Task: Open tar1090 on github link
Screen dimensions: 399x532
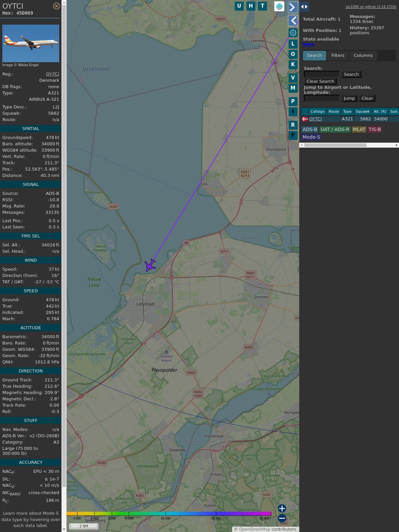Action: (371, 7)
